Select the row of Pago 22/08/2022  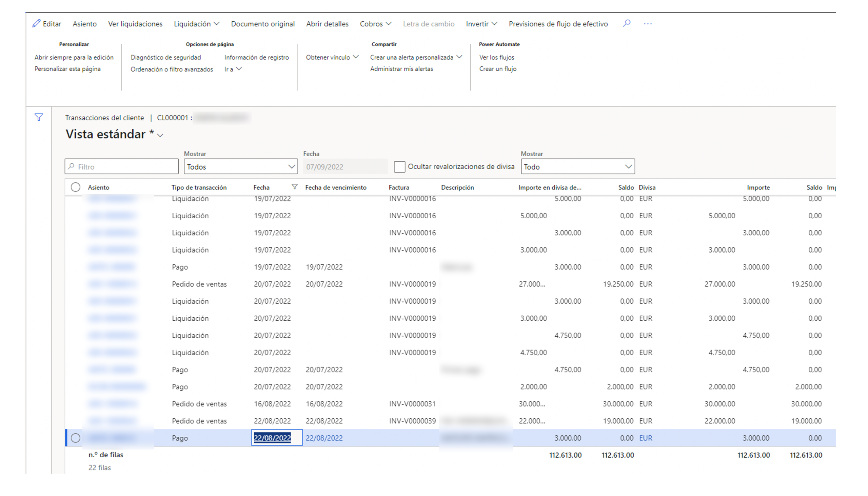pos(76,438)
